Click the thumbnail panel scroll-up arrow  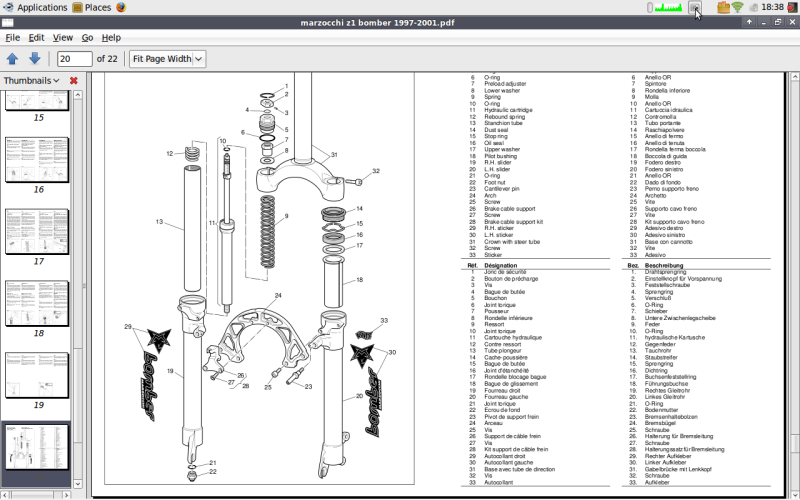(78, 95)
